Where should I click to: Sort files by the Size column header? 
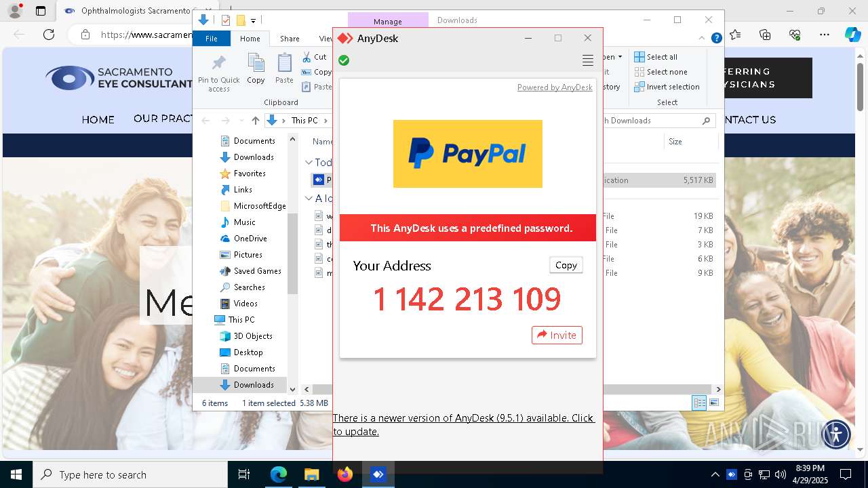pos(675,142)
